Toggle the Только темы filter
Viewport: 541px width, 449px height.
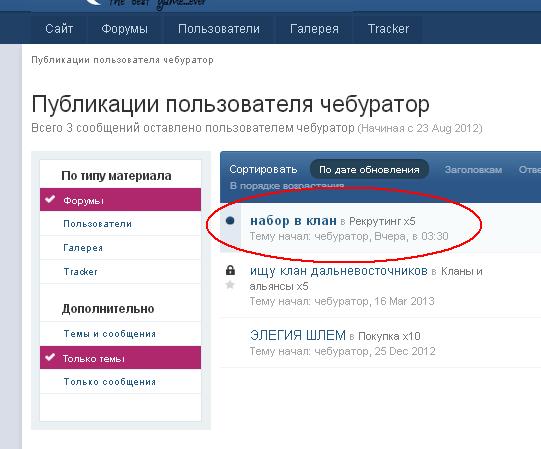(x=120, y=358)
